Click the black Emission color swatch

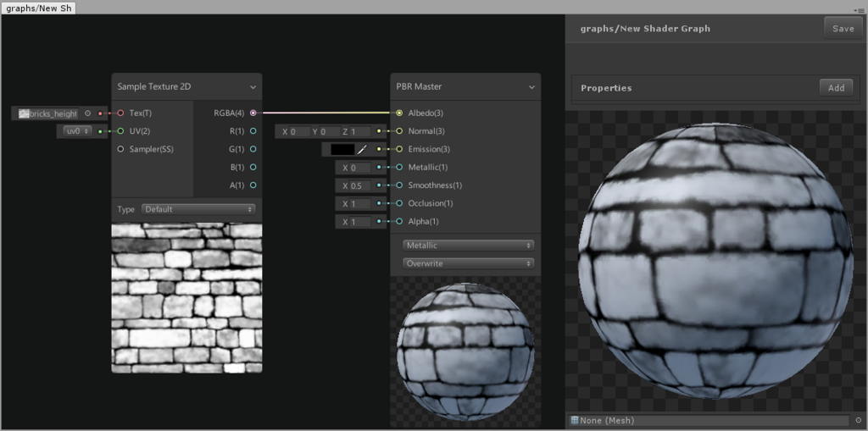[x=342, y=149]
